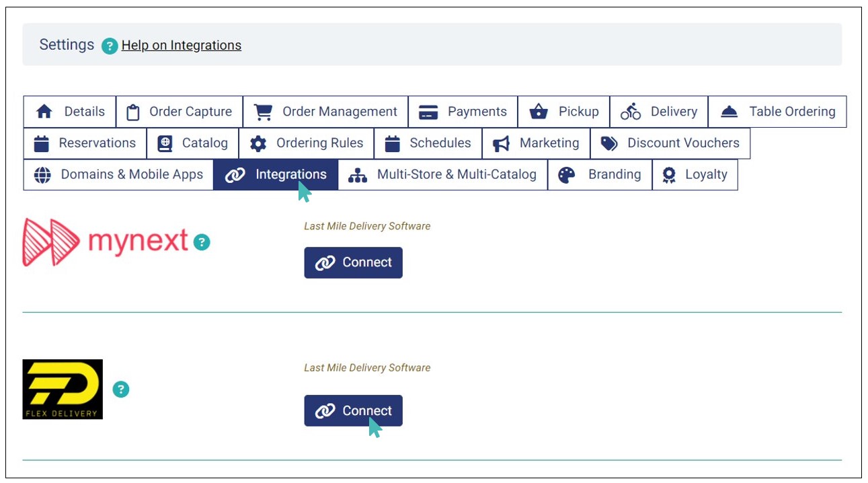Go to the Pickup tab
The width and height of the screenshot is (868, 483).
(563, 112)
